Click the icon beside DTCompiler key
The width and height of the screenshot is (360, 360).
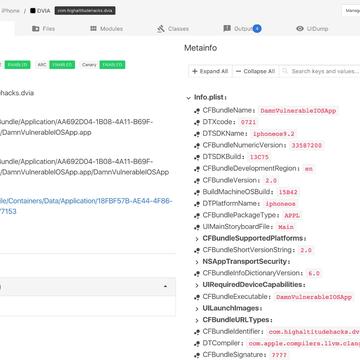click(x=197, y=343)
